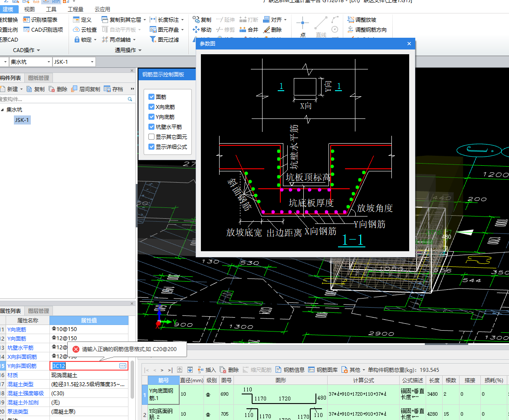Click the ellipsis button in Y向斜面钢筋 field
Viewport: 509px width, 420px height.
pyautogui.click(x=123, y=366)
